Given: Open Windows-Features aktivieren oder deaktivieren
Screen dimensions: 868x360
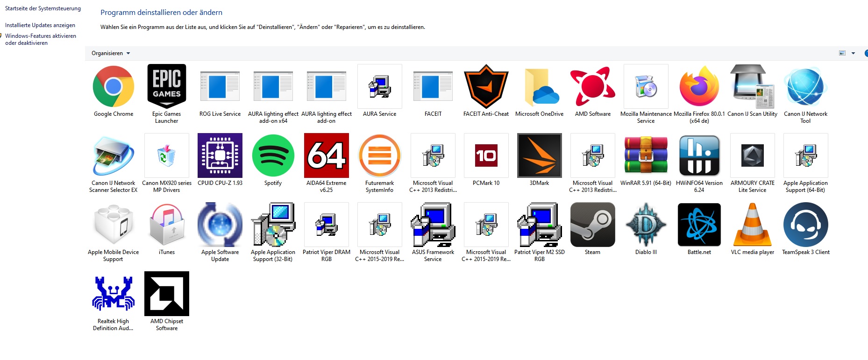Looking at the screenshot, I should (40, 39).
